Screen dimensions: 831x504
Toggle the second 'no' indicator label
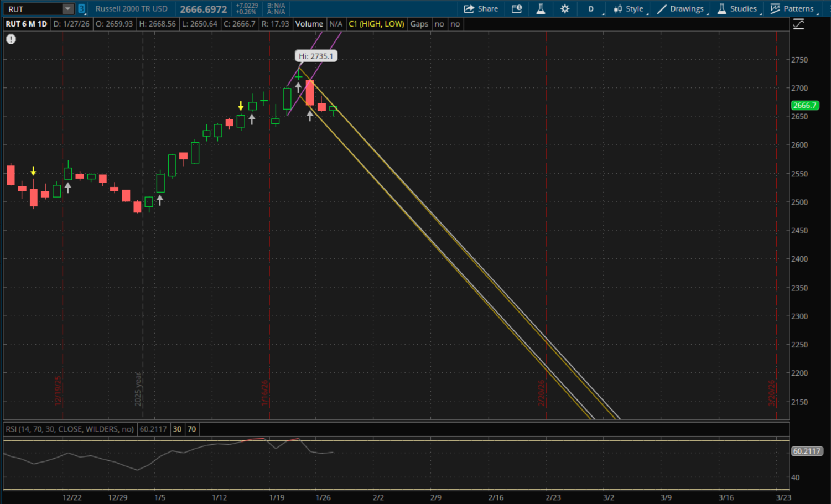click(x=455, y=24)
